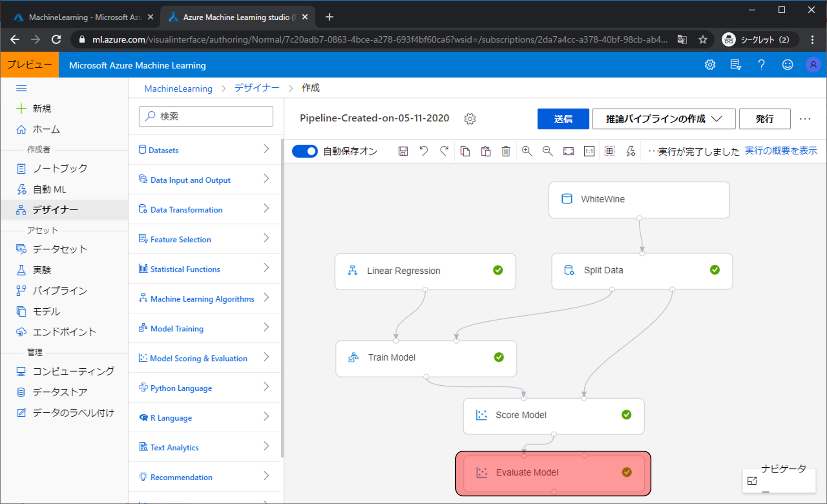Click the save icon in the canvas toolbar
Screen dimensions: 827x504
[x=403, y=151]
